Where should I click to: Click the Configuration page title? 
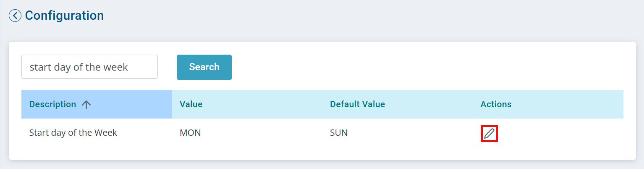64,16
